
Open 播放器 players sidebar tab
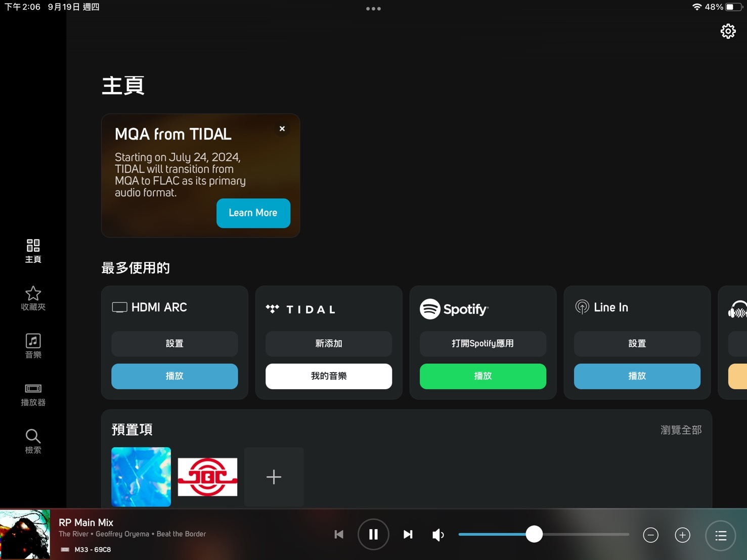[x=33, y=394]
